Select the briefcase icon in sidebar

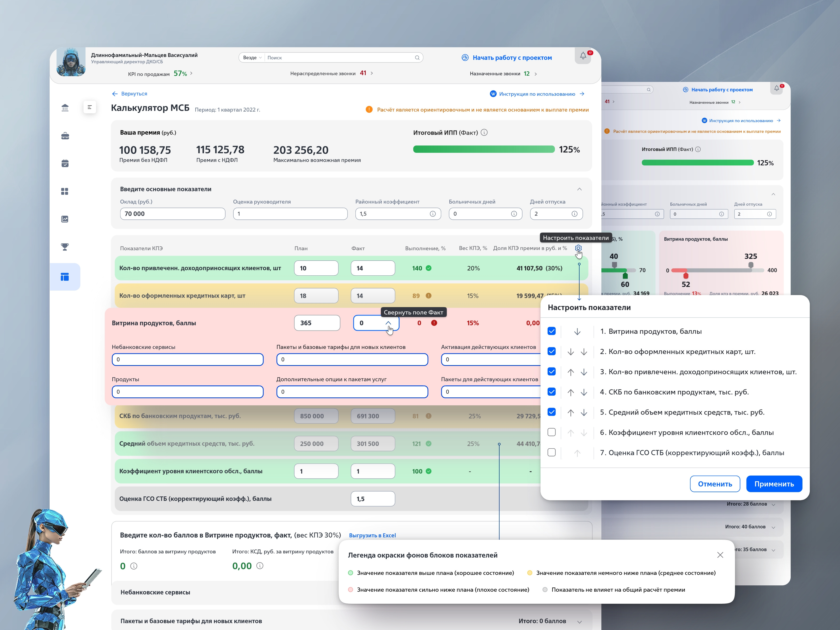click(x=65, y=135)
